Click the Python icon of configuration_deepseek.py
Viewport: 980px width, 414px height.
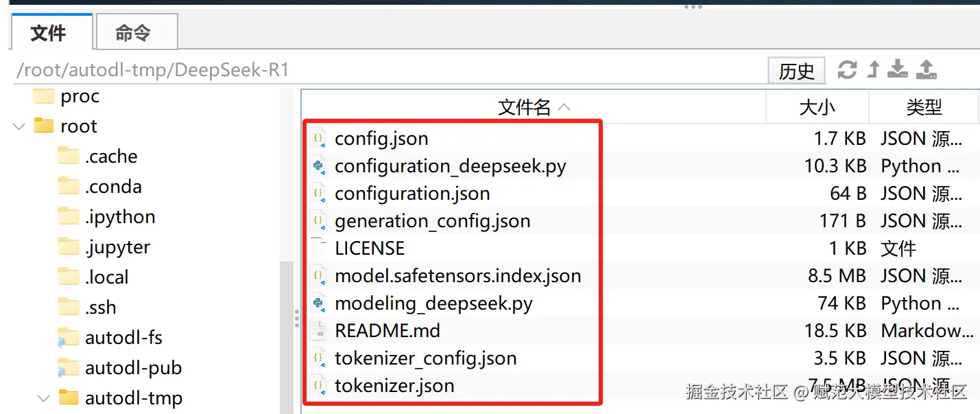pyautogui.click(x=318, y=166)
